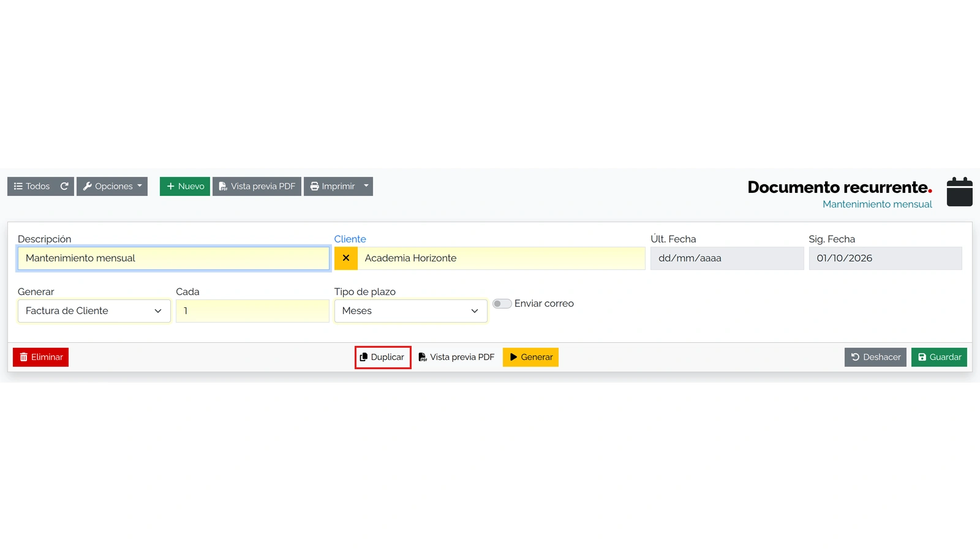Select the Sig. Fecha date field
Image resolution: width=980 pixels, height=551 pixels.
pos(885,258)
